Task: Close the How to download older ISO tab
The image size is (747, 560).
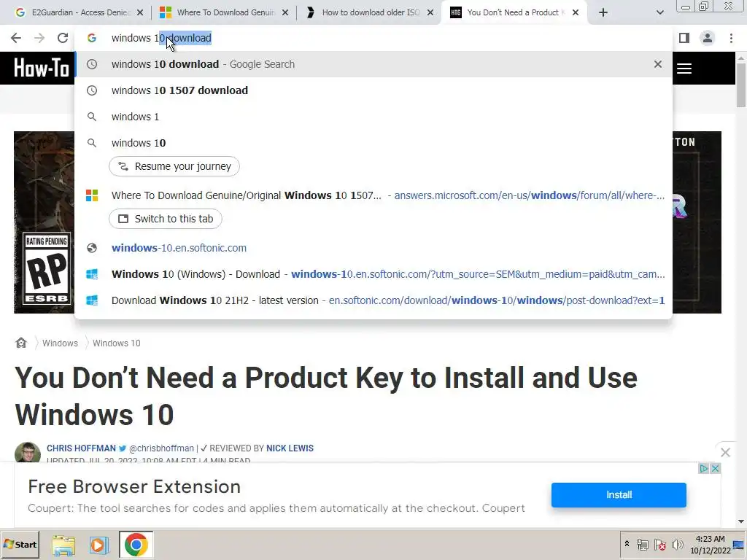Action: click(430, 13)
